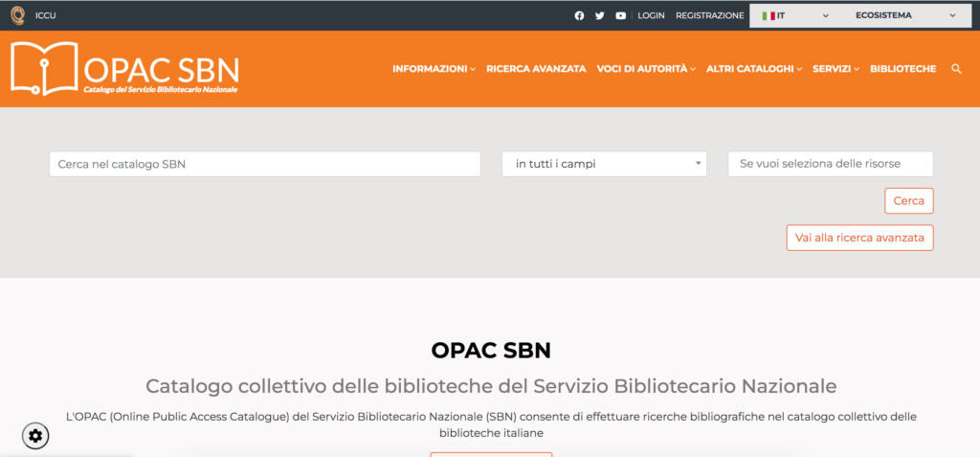The height and width of the screenshot is (457, 980).
Task: Click 'Vai alla ricerca avanzata' button
Action: 859,238
